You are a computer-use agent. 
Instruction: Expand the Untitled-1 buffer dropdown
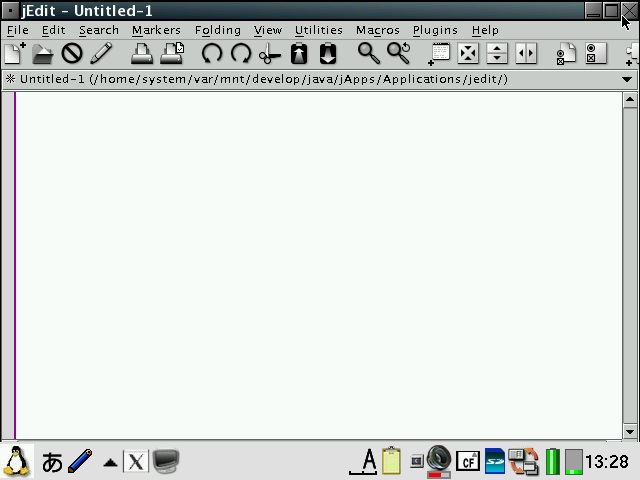point(628,80)
